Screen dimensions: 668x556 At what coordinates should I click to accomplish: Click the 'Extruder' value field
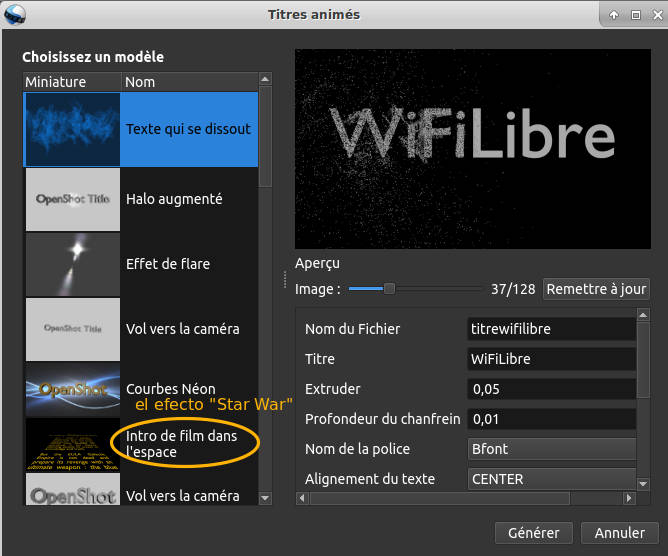tap(552, 389)
